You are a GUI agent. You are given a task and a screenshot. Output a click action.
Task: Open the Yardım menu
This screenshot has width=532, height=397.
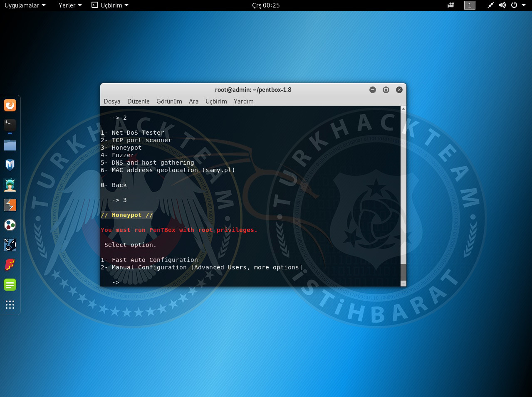click(244, 101)
